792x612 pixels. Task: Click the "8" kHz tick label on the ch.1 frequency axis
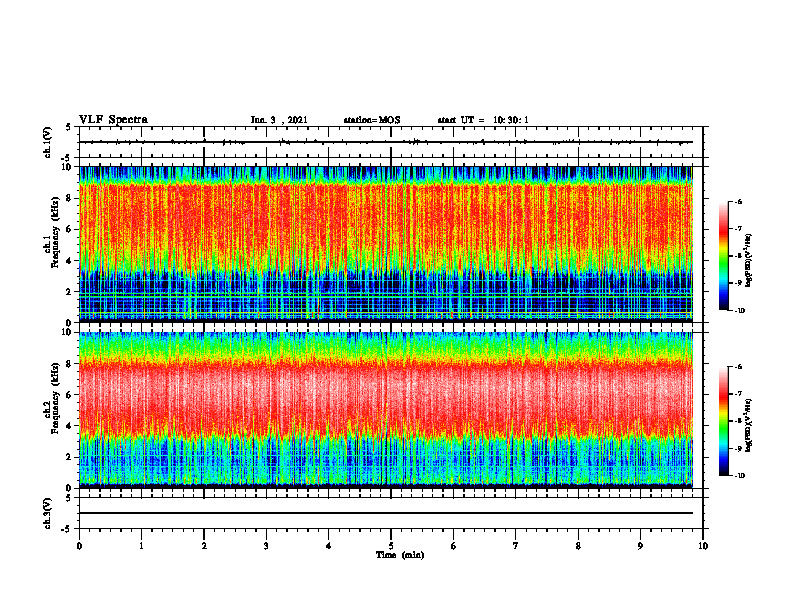(70, 198)
